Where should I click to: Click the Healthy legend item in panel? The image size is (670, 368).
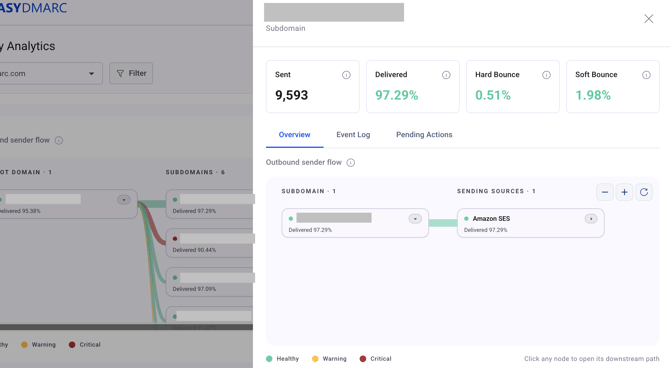[282, 359]
